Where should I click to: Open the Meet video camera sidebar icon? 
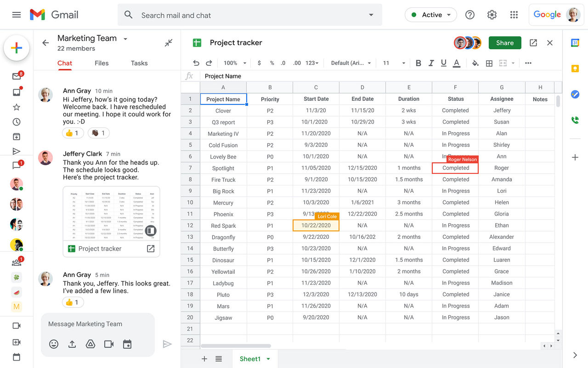pyautogui.click(x=17, y=326)
